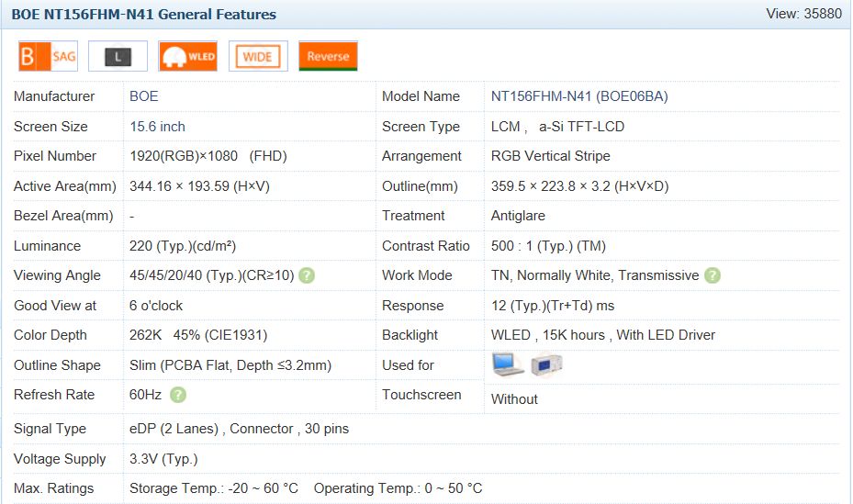Click the Storage Temp.: -20 ~ 60 °C text

click(x=214, y=488)
